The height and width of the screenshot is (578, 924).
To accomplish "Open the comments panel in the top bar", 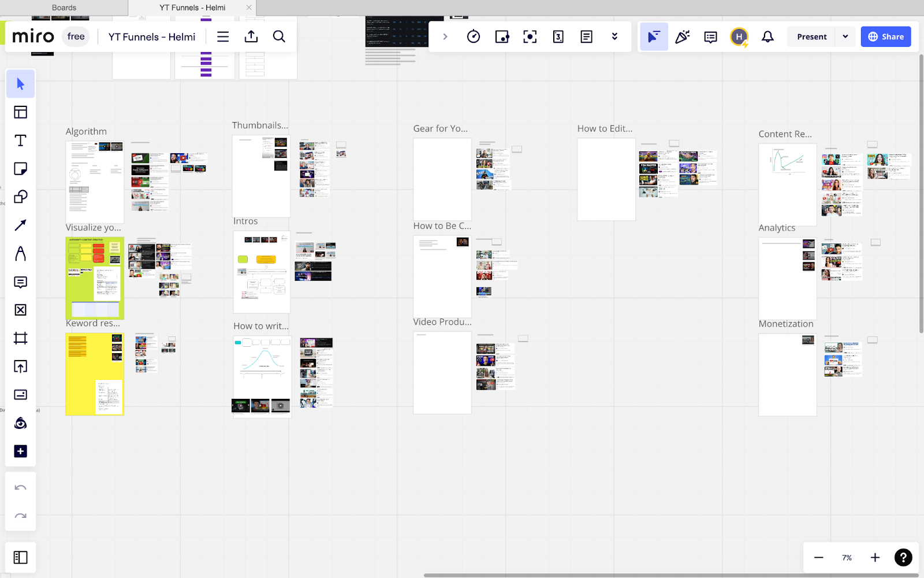I will point(711,37).
